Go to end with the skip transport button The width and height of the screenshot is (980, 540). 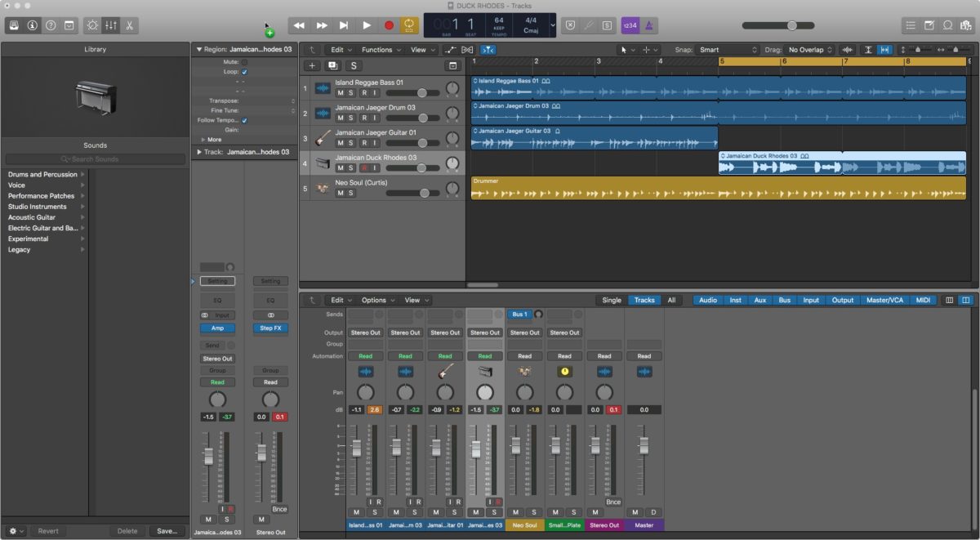click(344, 25)
